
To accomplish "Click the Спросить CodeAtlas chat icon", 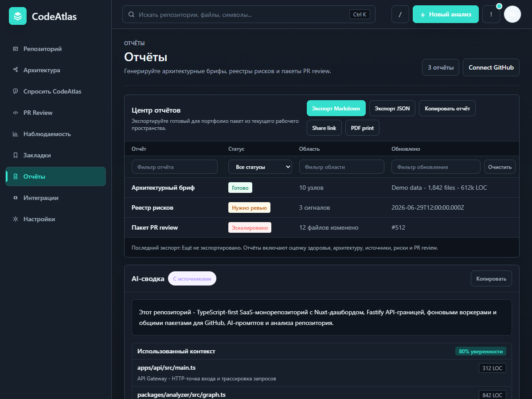I will point(16,91).
